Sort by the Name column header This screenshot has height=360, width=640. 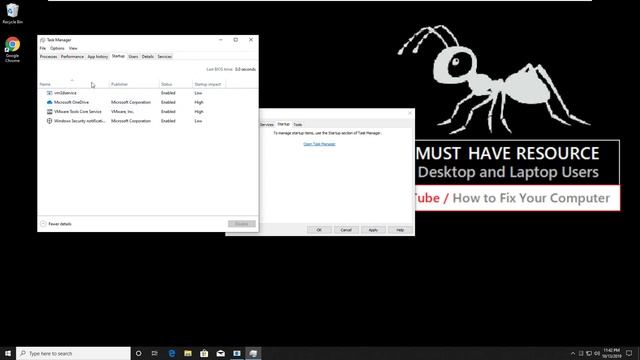click(x=73, y=84)
